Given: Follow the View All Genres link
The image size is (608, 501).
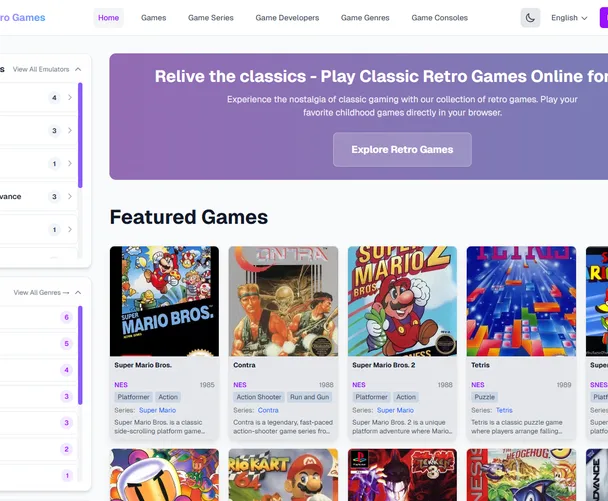Looking at the screenshot, I should 41,292.
